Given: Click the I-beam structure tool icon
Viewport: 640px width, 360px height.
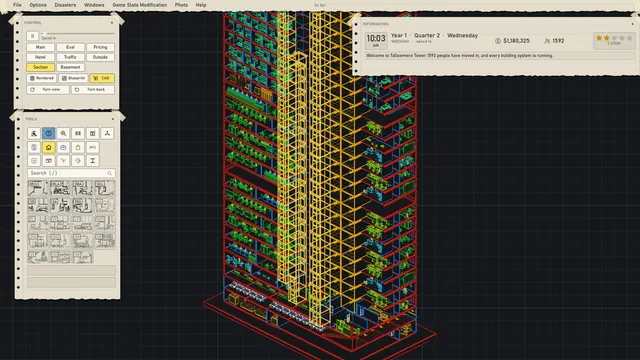Looking at the screenshot, I should (93, 161).
